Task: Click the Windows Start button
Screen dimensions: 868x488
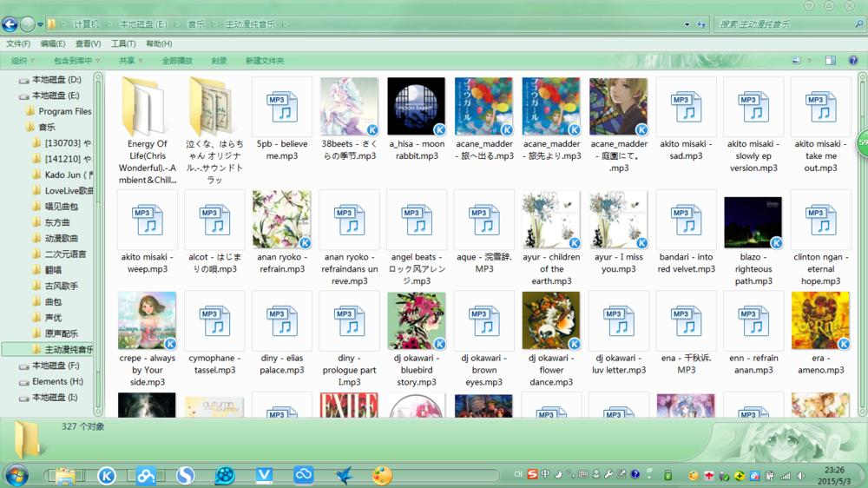Action: [16, 475]
